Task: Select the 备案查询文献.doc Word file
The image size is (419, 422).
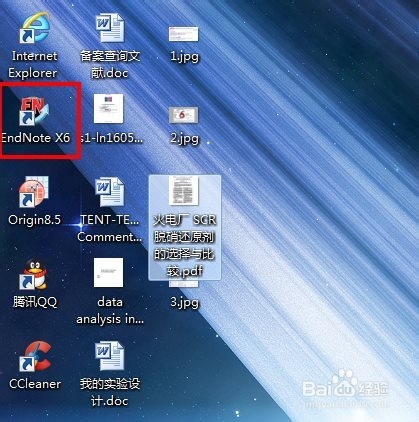Action: pos(110,28)
